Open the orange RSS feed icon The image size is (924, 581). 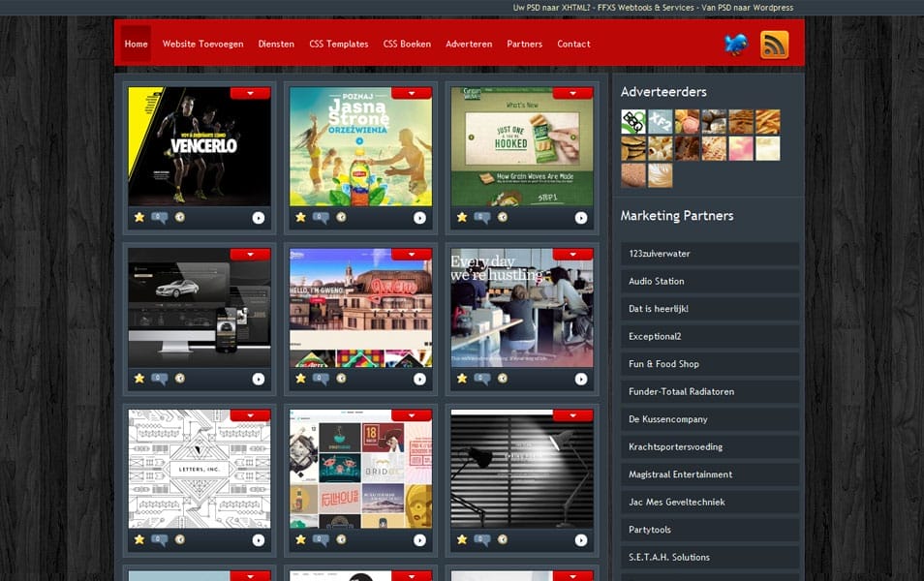pyautogui.click(x=774, y=45)
